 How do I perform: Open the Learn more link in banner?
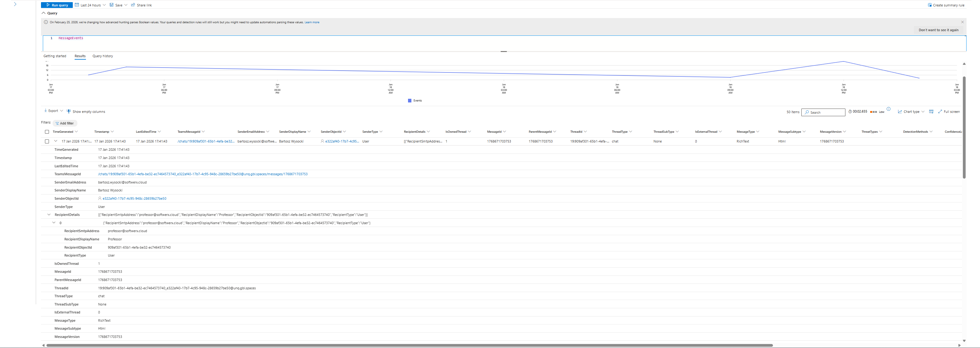tap(312, 22)
